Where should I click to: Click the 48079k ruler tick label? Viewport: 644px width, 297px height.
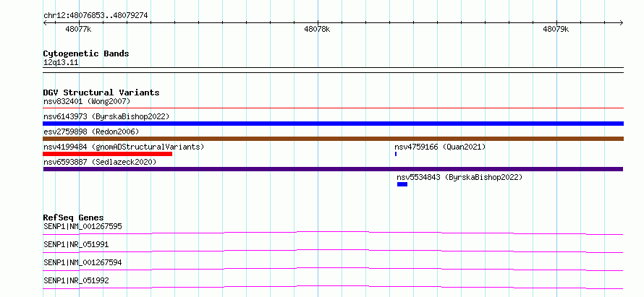coord(556,29)
